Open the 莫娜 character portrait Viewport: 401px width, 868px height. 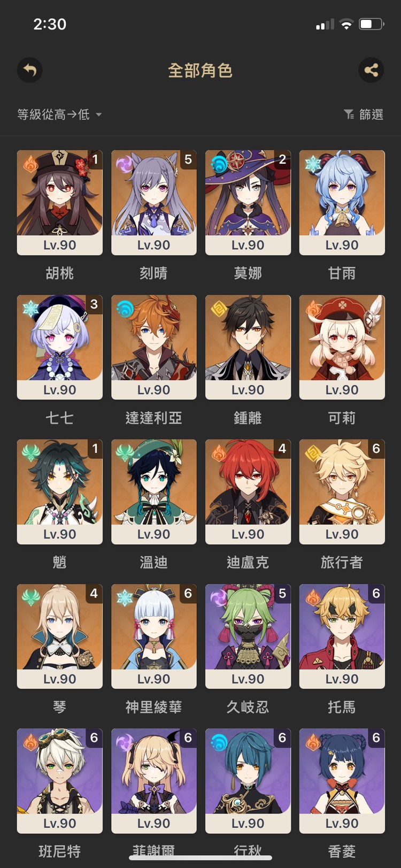pyautogui.click(x=248, y=193)
